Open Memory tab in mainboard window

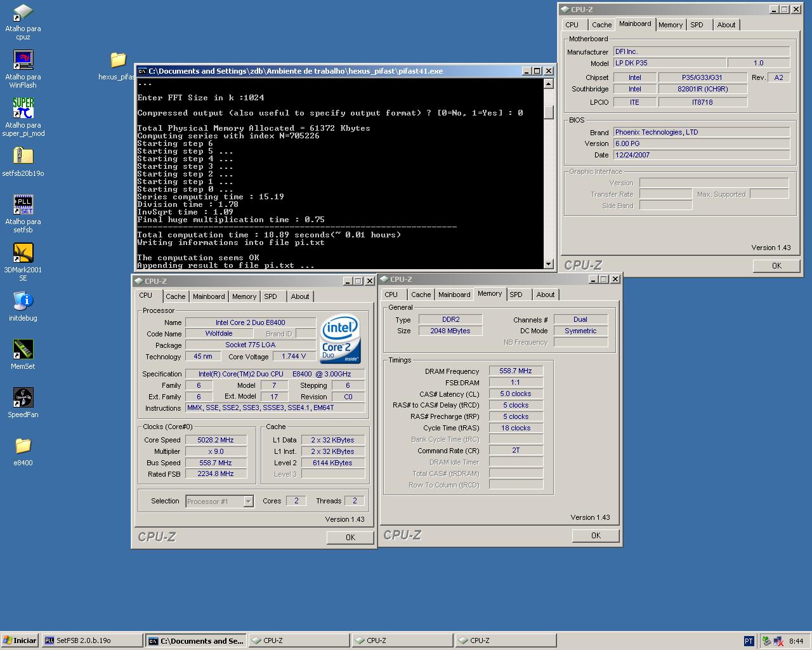point(671,25)
